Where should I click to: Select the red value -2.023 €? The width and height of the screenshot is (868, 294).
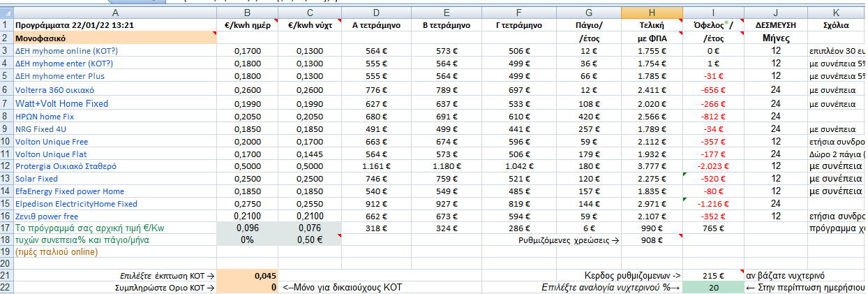click(x=712, y=166)
